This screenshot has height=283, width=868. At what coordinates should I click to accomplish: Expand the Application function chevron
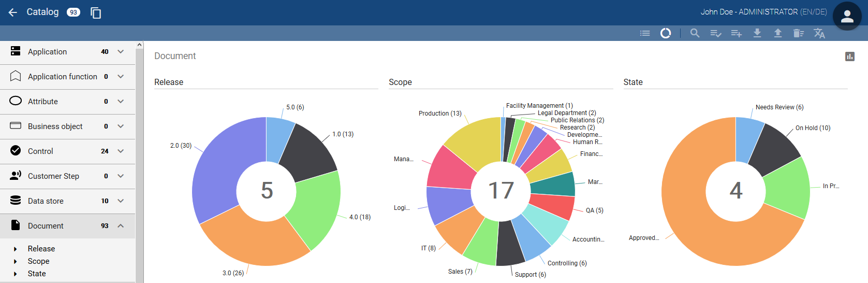click(121, 76)
